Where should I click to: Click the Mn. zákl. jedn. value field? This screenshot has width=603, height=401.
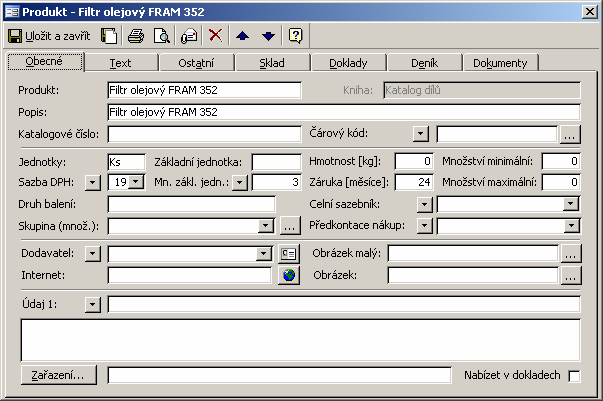(x=277, y=182)
